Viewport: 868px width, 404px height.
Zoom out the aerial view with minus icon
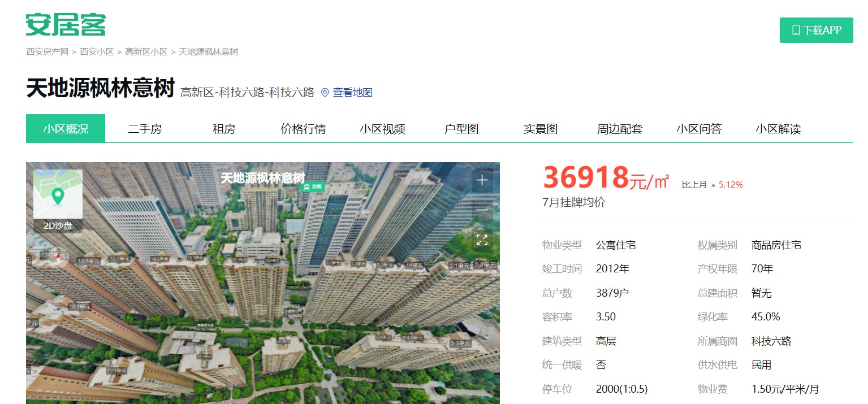coord(482,210)
